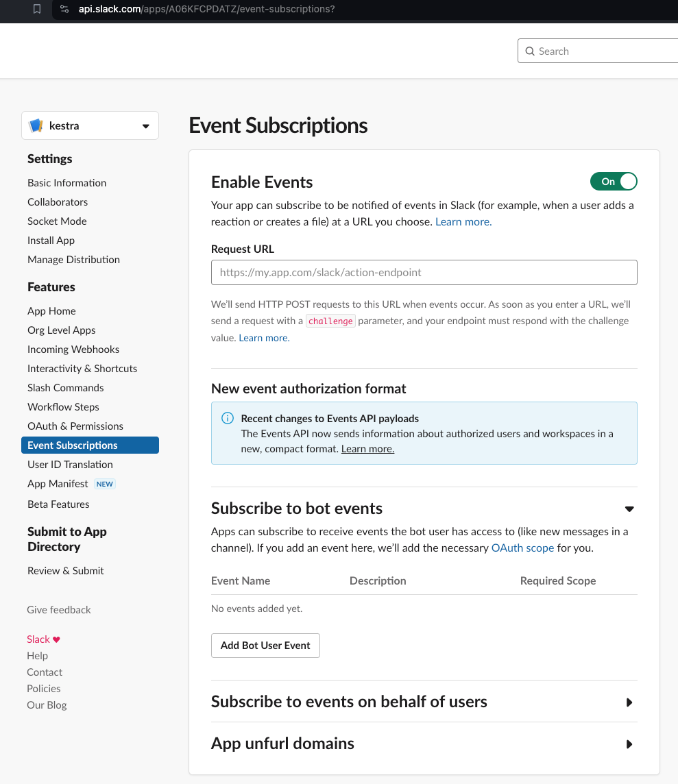Open Interactivity & Shortcuts page
This screenshot has width=678, height=784.
click(82, 369)
